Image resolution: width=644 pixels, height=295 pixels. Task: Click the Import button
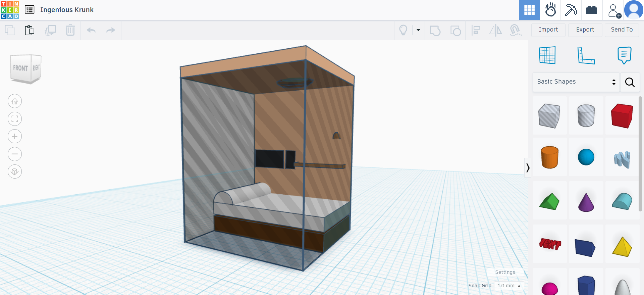click(548, 30)
